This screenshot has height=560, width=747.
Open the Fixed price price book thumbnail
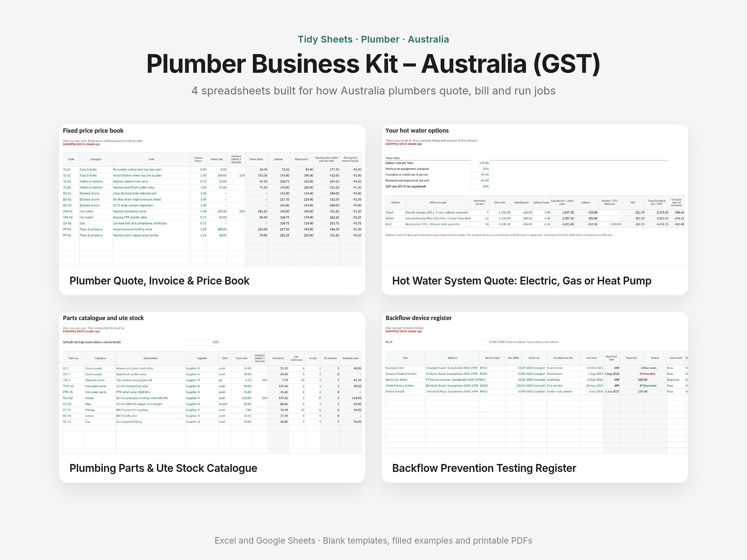pos(212,195)
